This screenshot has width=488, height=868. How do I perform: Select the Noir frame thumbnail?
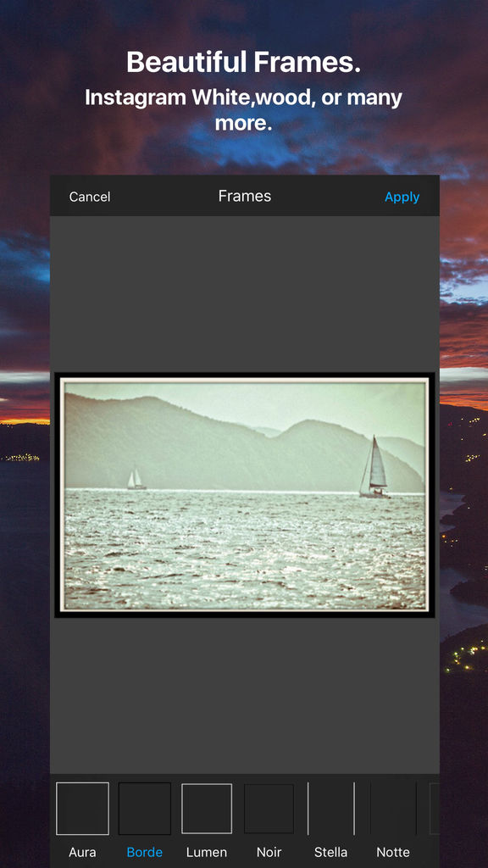point(269,808)
